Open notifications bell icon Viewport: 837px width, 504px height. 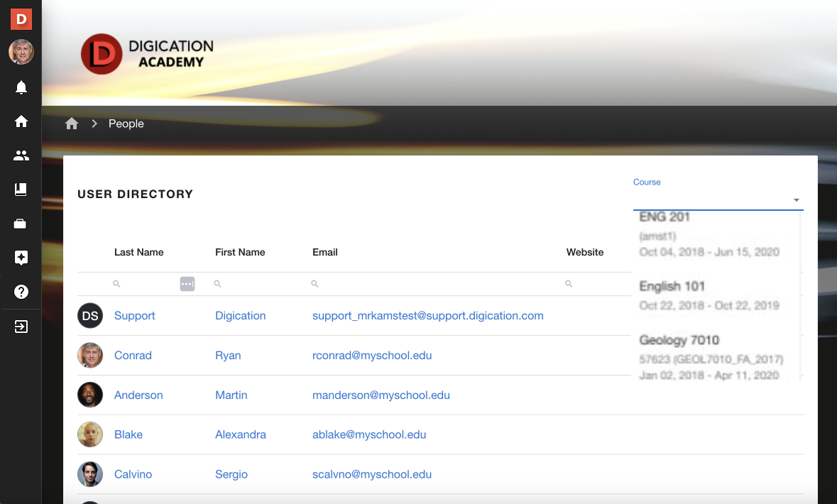(21, 87)
